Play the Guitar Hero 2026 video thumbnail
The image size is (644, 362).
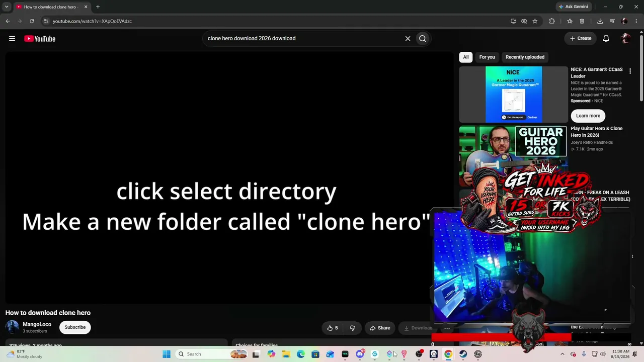pyautogui.click(x=513, y=156)
